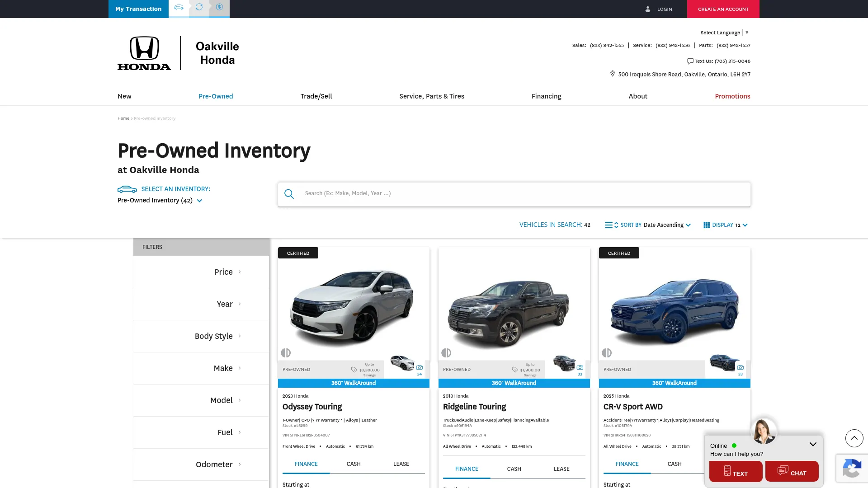Collapse the chat widget with its chevron
Screen dimensions: 868x488
pyautogui.click(x=813, y=444)
